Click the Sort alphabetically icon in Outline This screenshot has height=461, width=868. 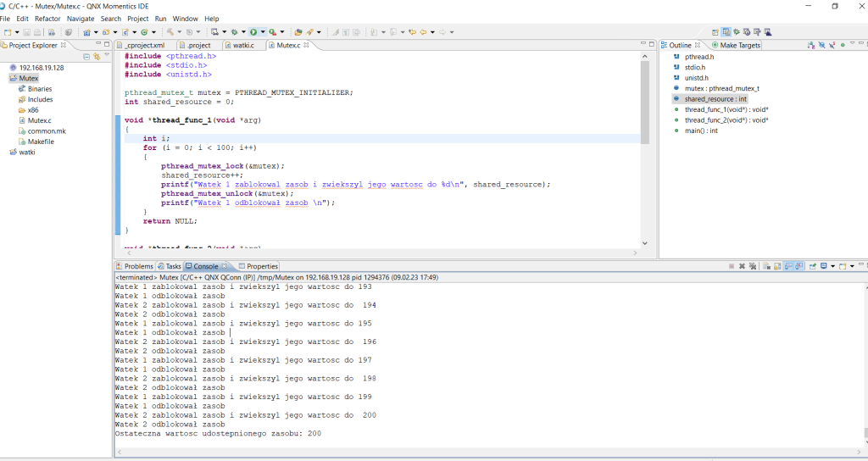[x=811, y=45]
